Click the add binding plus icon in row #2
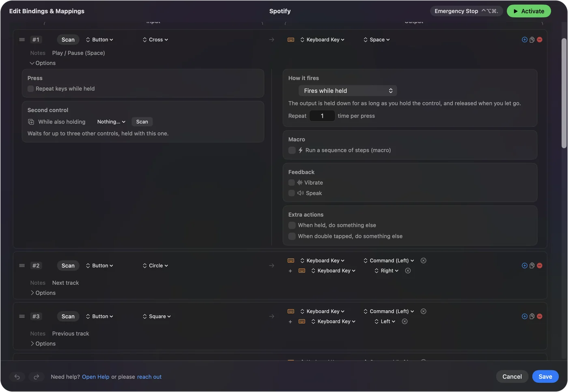The image size is (568, 392). 525,266
